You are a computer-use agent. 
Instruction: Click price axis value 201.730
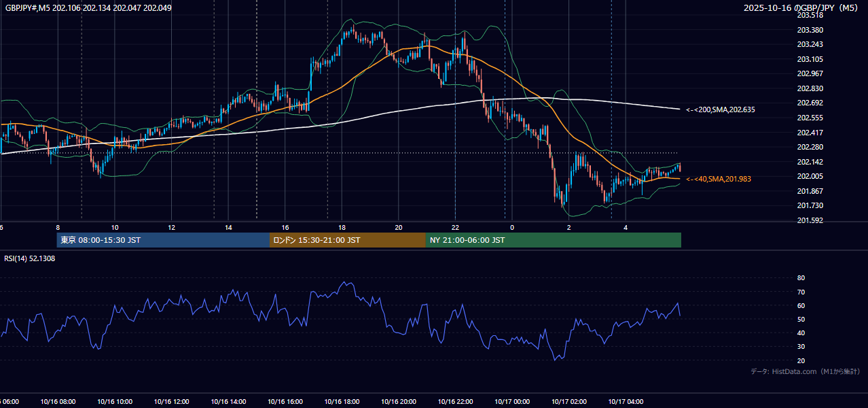pyautogui.click(x=810, y=205)
